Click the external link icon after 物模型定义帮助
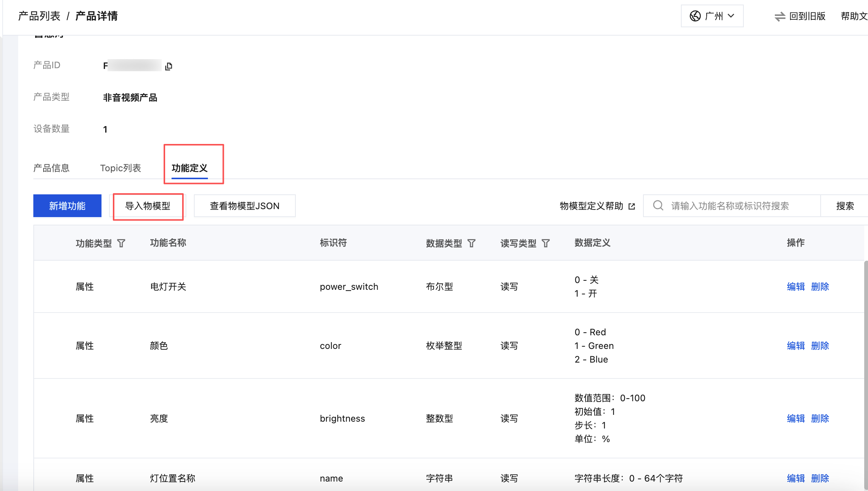This screenshot has width=868, height=491. [632, 206]
